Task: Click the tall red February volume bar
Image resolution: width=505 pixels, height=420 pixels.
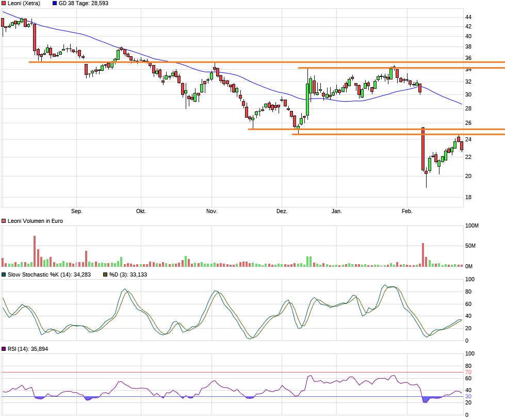Action: [x=423, y=255]
